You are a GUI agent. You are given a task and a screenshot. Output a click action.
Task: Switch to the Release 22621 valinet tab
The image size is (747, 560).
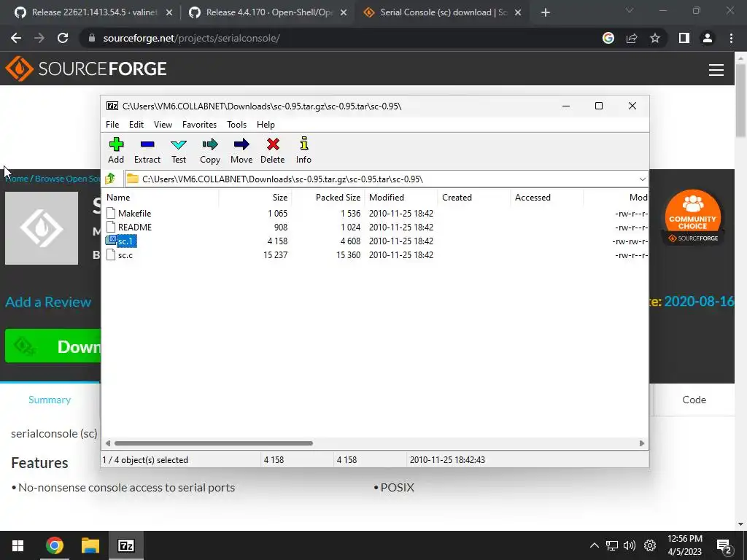[x=93, y=12]
